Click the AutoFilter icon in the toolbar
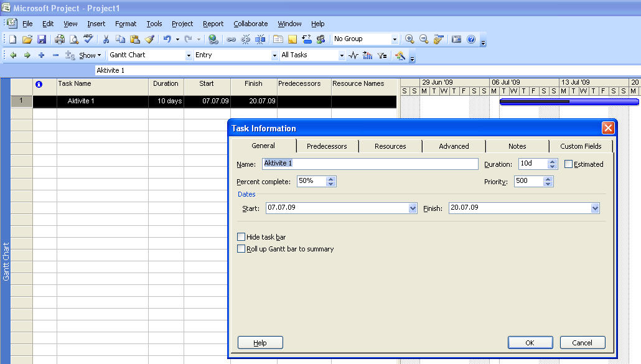The image size is (641, 364). 382,55
